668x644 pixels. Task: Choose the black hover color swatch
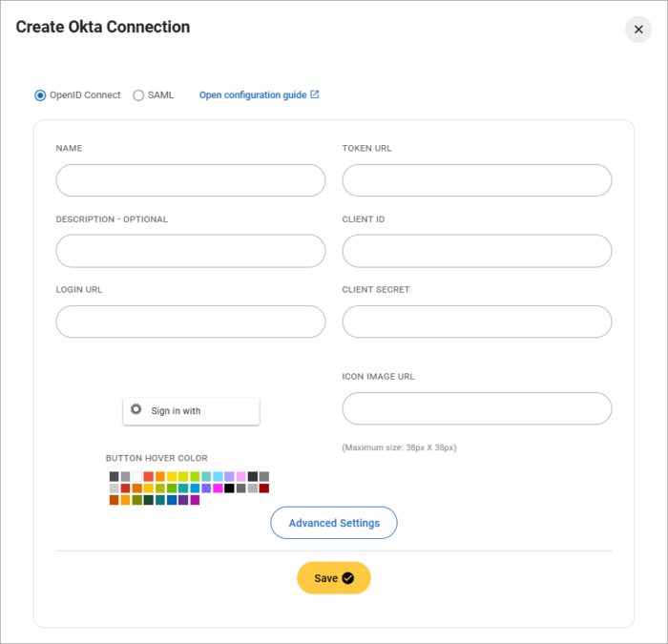coord(229,488)
